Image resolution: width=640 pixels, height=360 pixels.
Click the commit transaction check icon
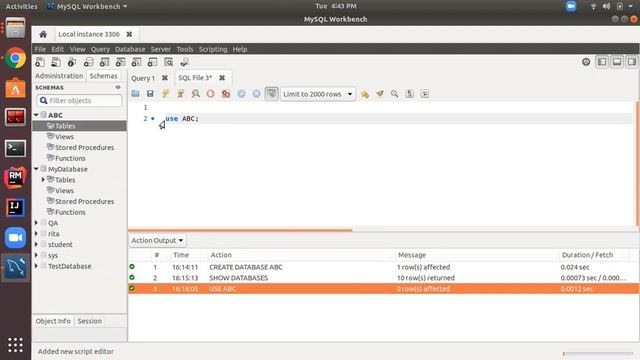[x=241, y=94]
